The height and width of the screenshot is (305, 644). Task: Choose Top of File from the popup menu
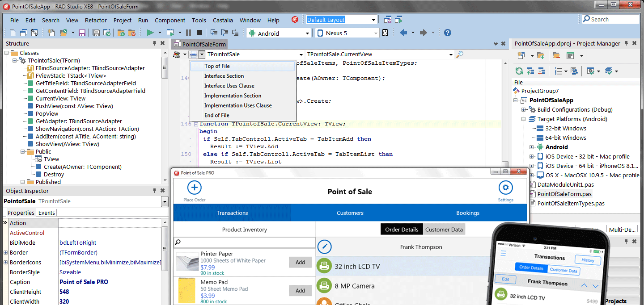(x=242, y=66)
